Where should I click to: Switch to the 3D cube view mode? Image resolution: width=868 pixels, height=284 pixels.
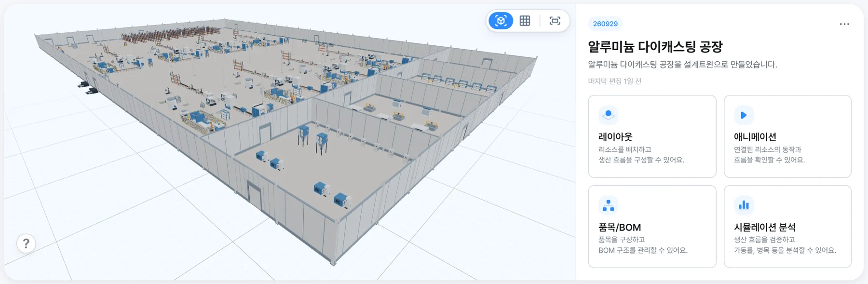click(501, 21)
